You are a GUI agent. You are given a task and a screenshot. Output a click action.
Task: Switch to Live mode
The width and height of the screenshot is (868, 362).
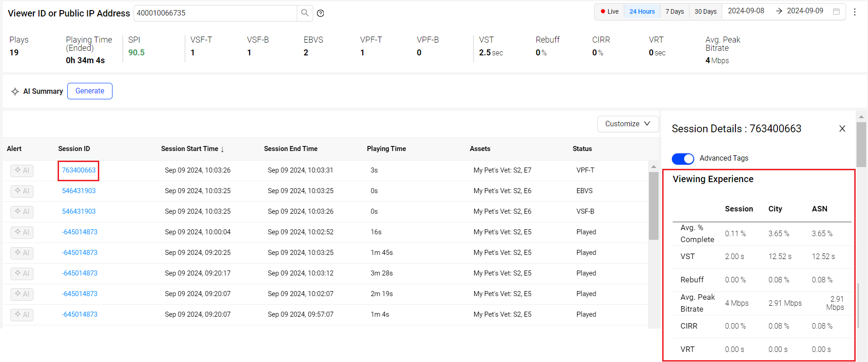610,11
